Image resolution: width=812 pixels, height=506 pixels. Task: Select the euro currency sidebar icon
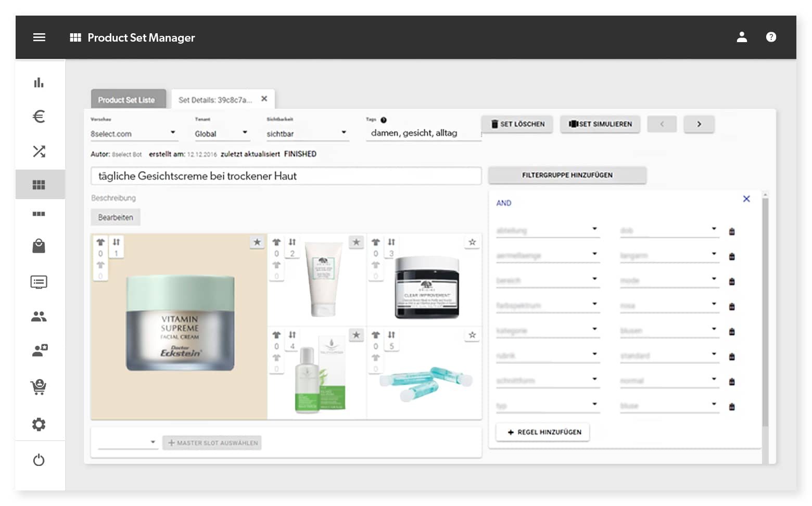(39, 116)
